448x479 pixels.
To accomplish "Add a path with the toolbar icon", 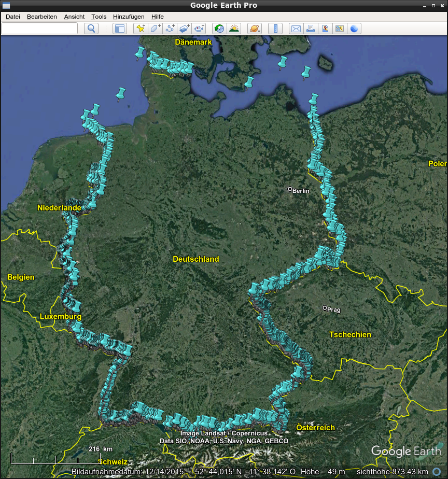I will pyautogui.click(x=170, y=29).
